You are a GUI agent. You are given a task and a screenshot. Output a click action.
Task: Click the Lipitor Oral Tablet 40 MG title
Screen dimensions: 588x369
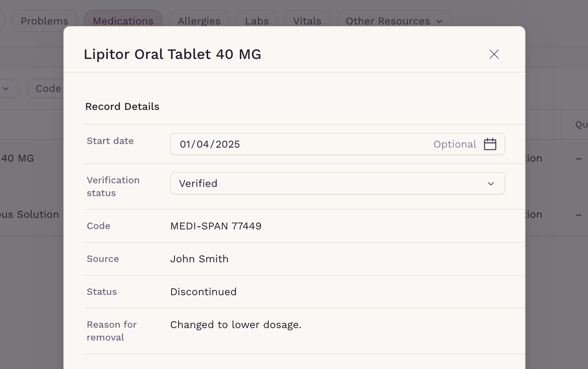pos(172,54)
